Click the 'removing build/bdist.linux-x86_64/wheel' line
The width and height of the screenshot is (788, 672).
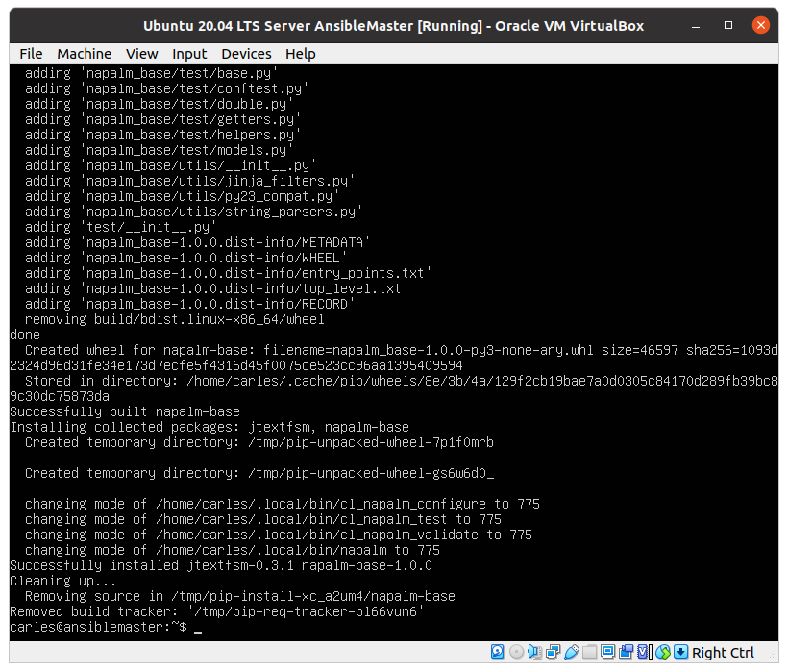pyautogui.click(x=175, y=320)
